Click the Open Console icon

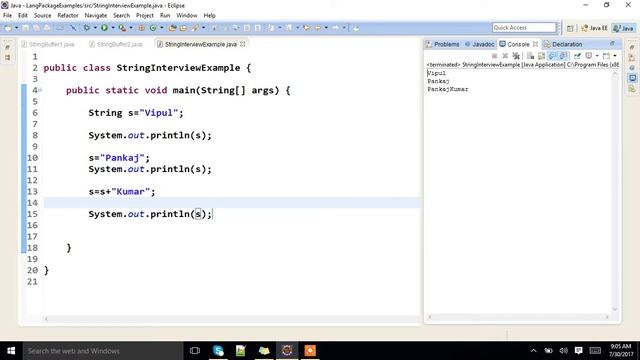[x=606, y=56]
